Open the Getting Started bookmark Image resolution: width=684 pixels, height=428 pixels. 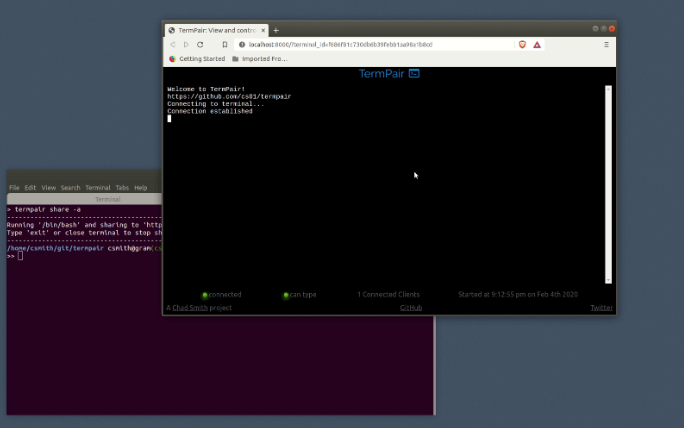click(198, 59)
